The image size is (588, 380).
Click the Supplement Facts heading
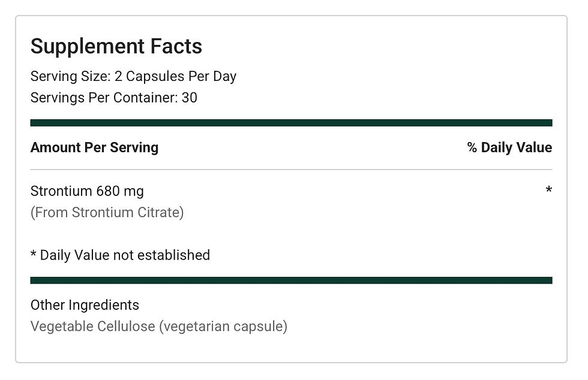[116, 47]
